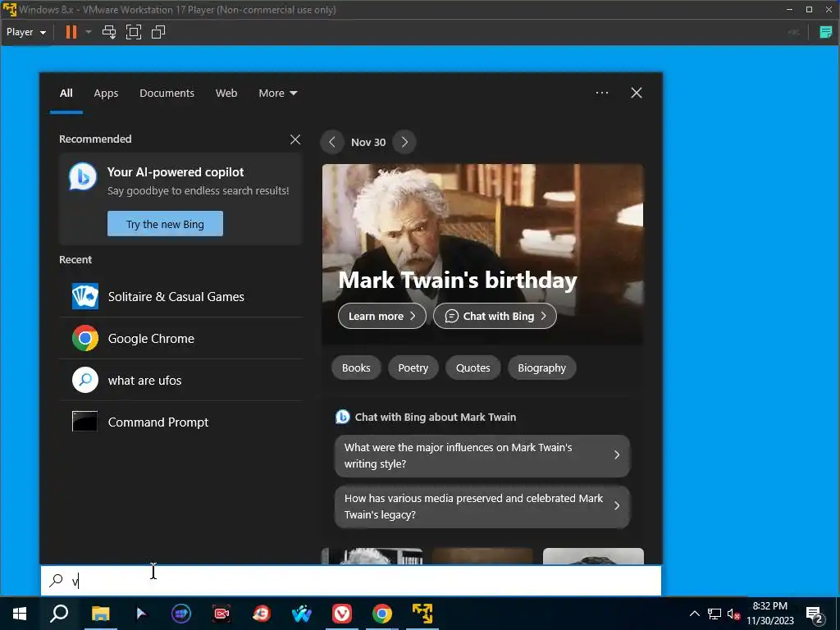Launch Google Chrome from Recent list
The image size is (840, 630).
pos(181,339)
